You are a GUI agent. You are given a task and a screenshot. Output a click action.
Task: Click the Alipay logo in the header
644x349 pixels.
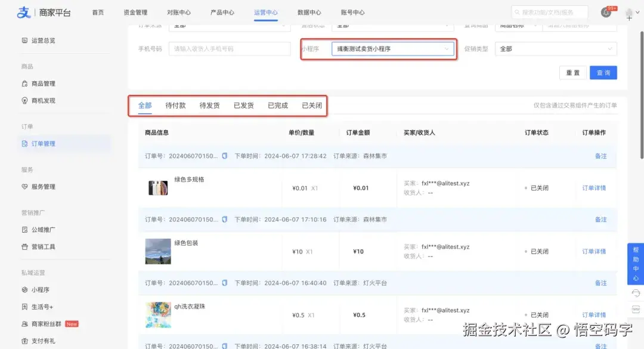[x=24, y=13]
